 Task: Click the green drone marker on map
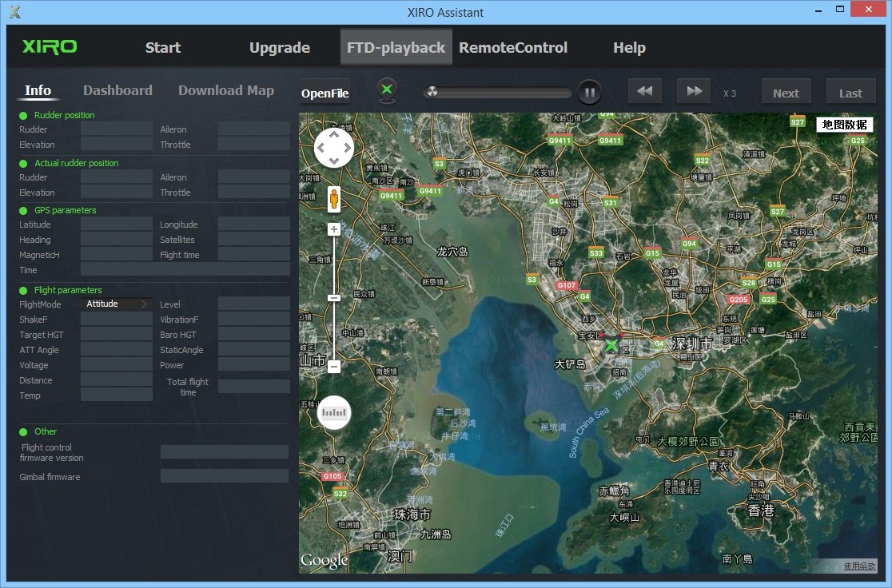(611, 344)
